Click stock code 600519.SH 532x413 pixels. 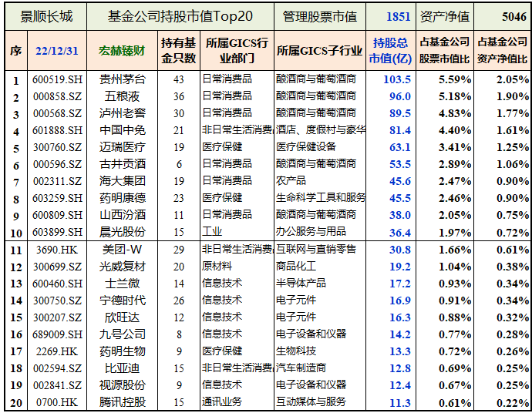click(57, 79)
